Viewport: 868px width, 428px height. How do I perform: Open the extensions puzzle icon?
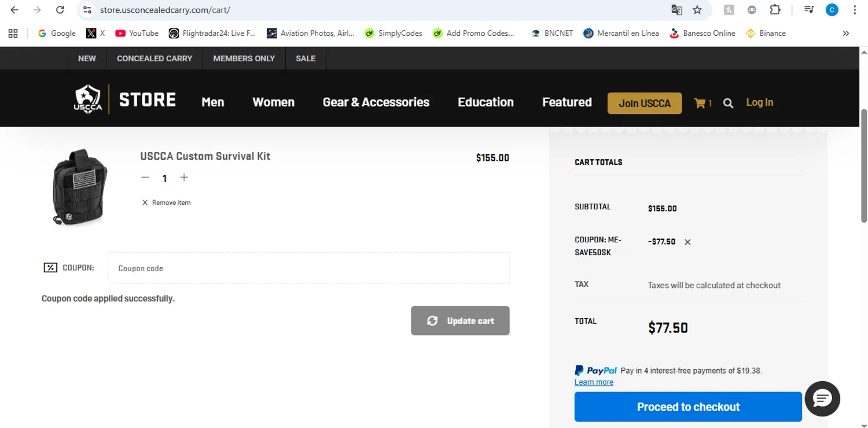pyautogui.click(x=775, y=10)
